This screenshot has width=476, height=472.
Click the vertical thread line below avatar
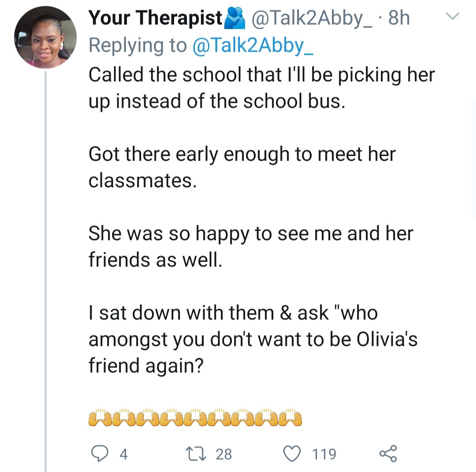point(45,265)
